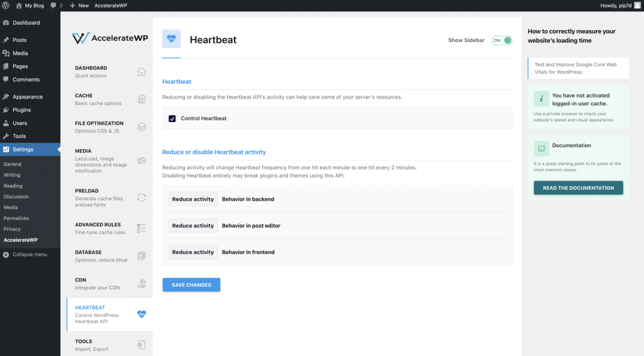Open DASHBOARD Quick actions tab
The image size is (644, 356).
(109, 72)
